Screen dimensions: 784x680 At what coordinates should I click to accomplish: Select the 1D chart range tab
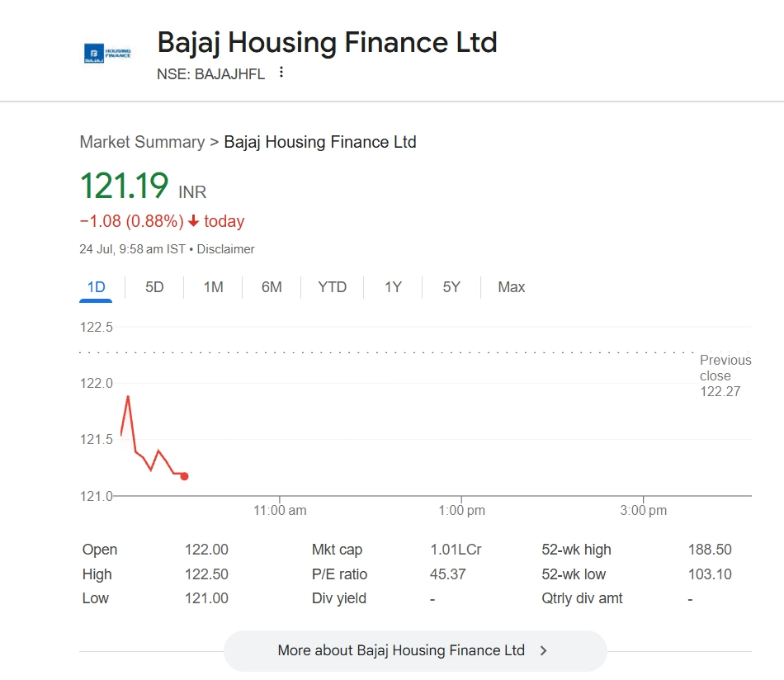click(97, 287)
